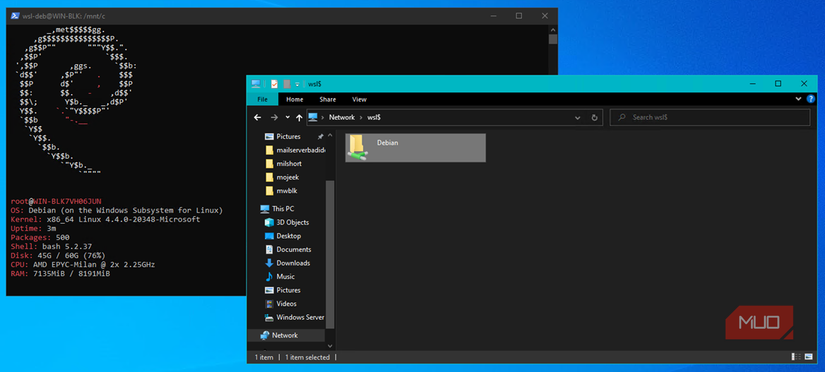The image size is (825, 372).
Task: Click the Downloads arrow icon
Action: (x=269, y=263)
